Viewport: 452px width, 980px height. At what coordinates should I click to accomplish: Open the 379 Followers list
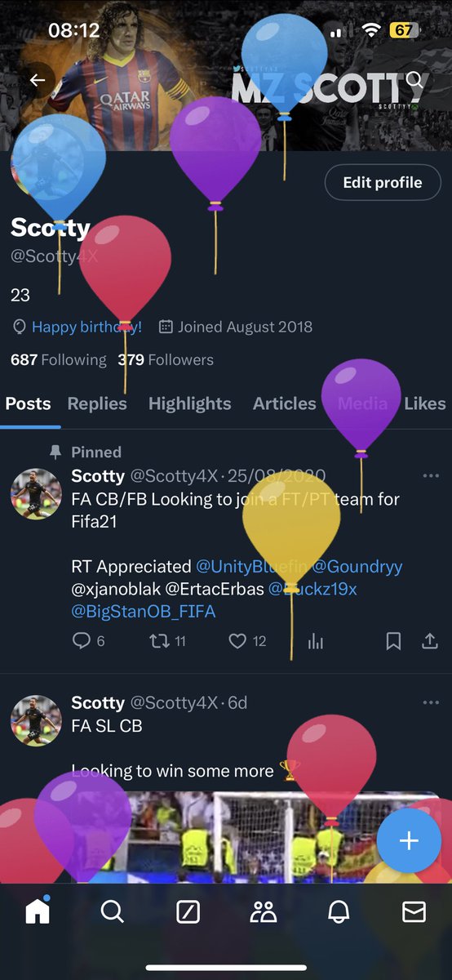[x=166, y=359]
